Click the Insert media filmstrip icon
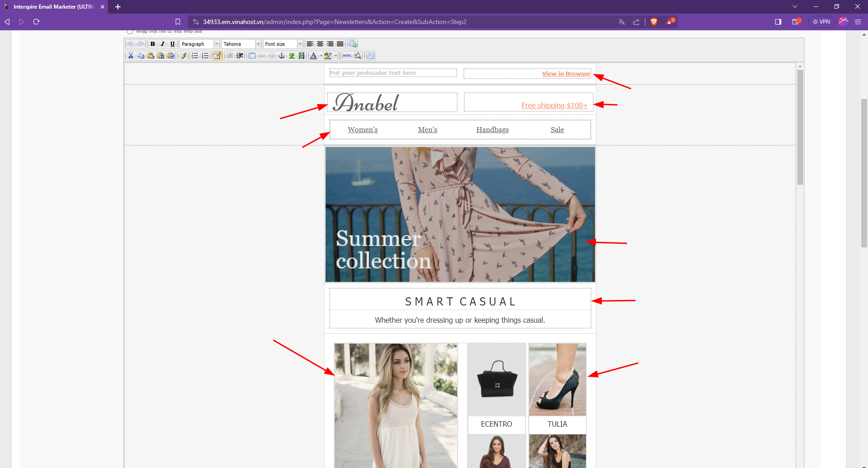The image size is (868, 468). pos(302,56)
